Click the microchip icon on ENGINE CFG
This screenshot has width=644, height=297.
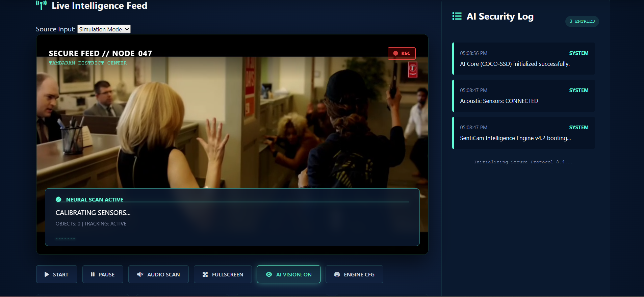pos(337,274)
